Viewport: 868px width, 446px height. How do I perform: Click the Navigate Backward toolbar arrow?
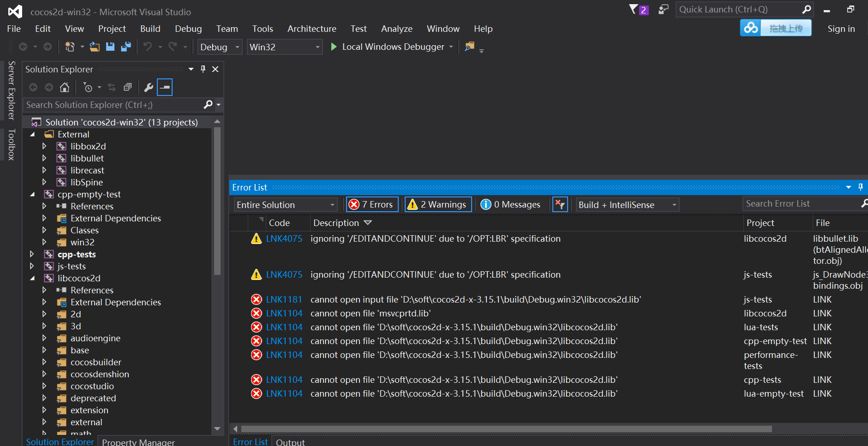click(x=23, y=47)
